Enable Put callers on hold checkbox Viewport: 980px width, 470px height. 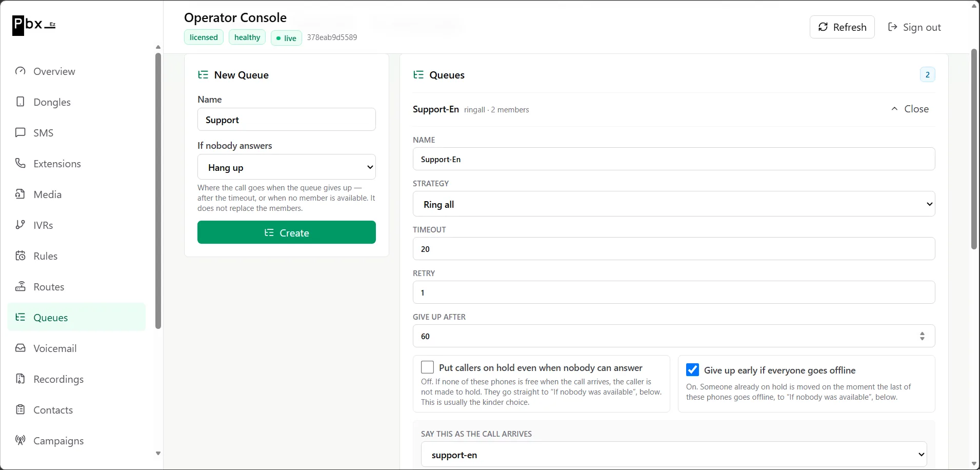point(427,367)
